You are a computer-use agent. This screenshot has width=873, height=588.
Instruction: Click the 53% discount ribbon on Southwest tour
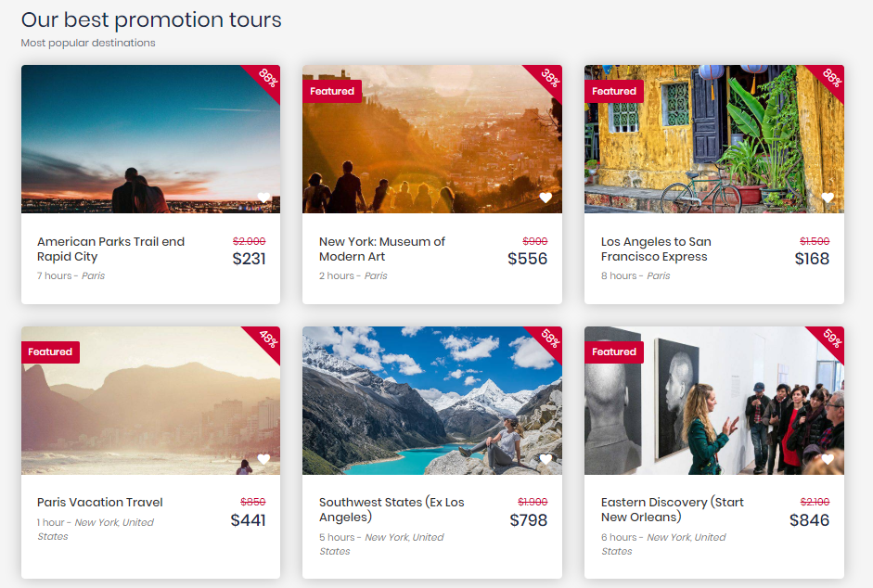[x=548, y=339]
